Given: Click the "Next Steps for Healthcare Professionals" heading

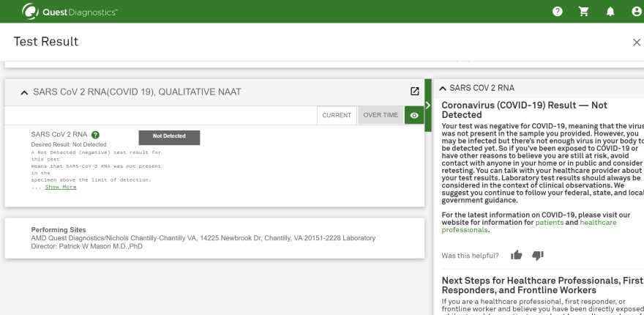Looking at the screenshot, I should point(542,286).
